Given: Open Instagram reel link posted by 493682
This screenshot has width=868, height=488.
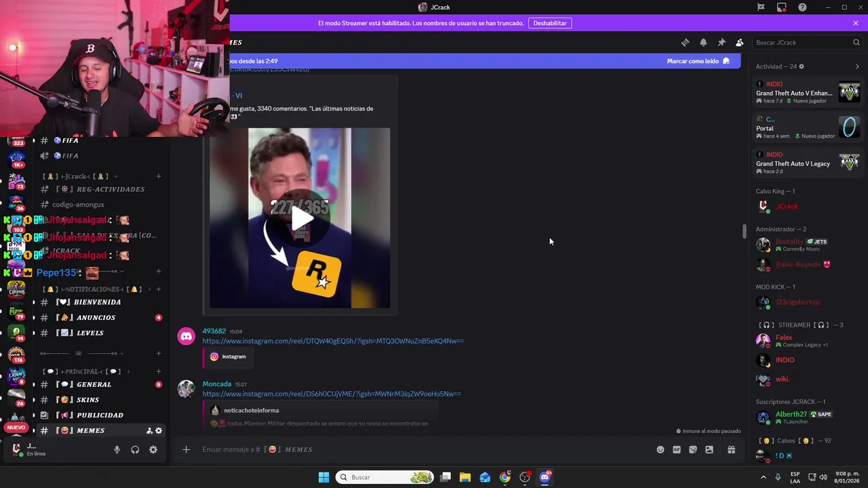Looking at the screenshot, I should coord(333,341).
